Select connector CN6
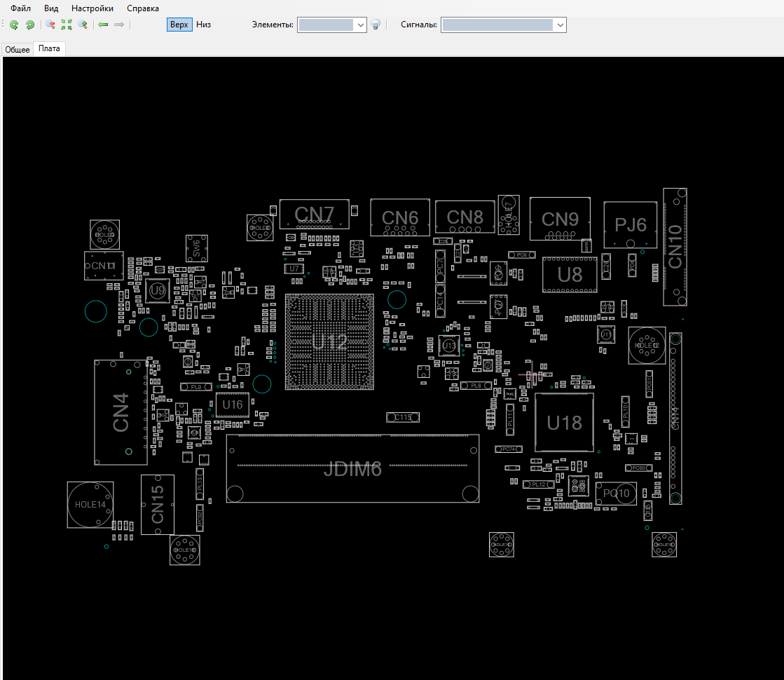The image size is (784, 680). click(x=400, y=217)
